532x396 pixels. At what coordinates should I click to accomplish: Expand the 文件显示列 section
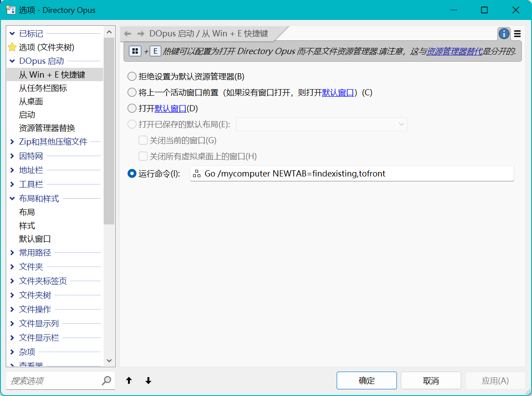12,324
